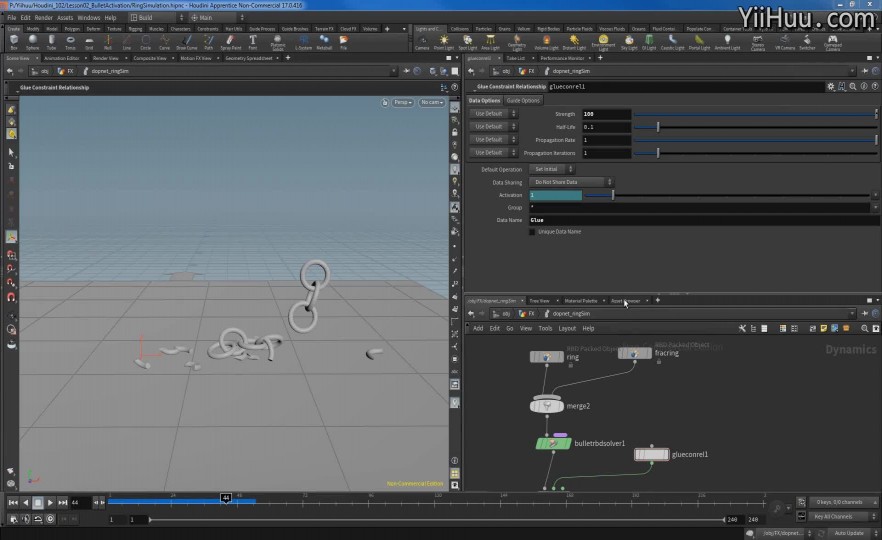Select the Sphere shelf tool
The height and width of the screenshot is (540, 882).
[x=33, y=42]
